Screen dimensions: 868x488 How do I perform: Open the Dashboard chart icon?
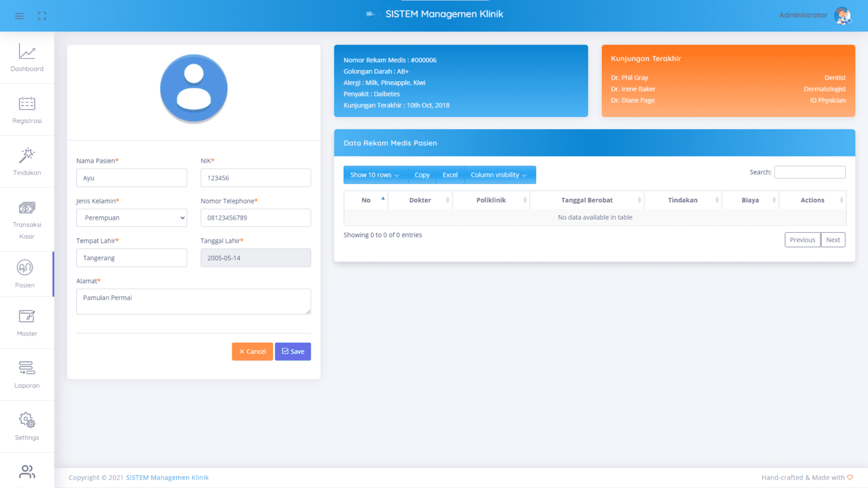coord(27,52)
